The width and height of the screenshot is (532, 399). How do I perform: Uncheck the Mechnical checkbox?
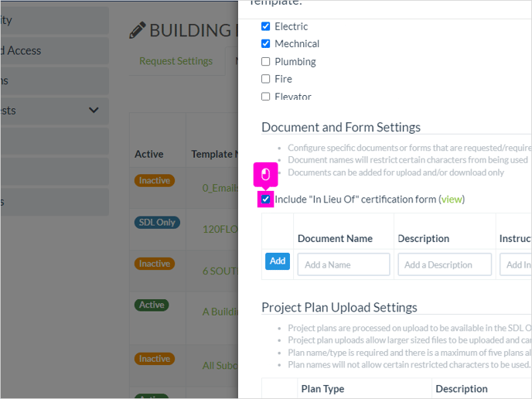coord(266,44)
